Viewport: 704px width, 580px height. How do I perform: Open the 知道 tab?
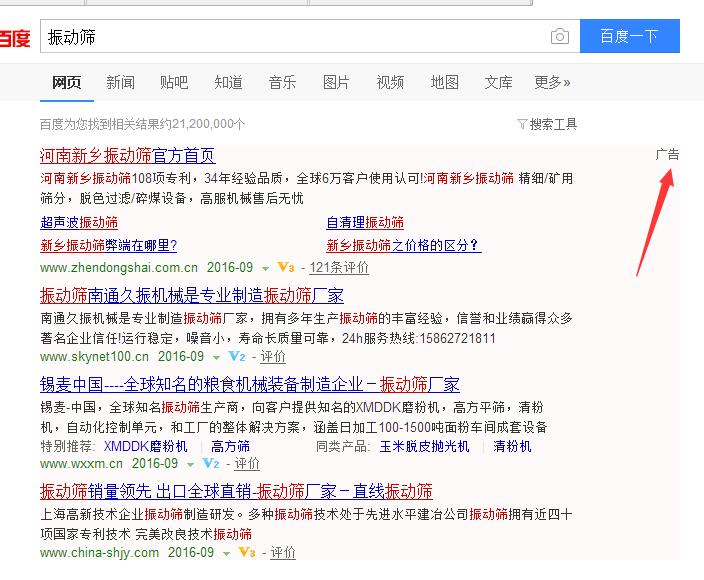click(228, 83)
